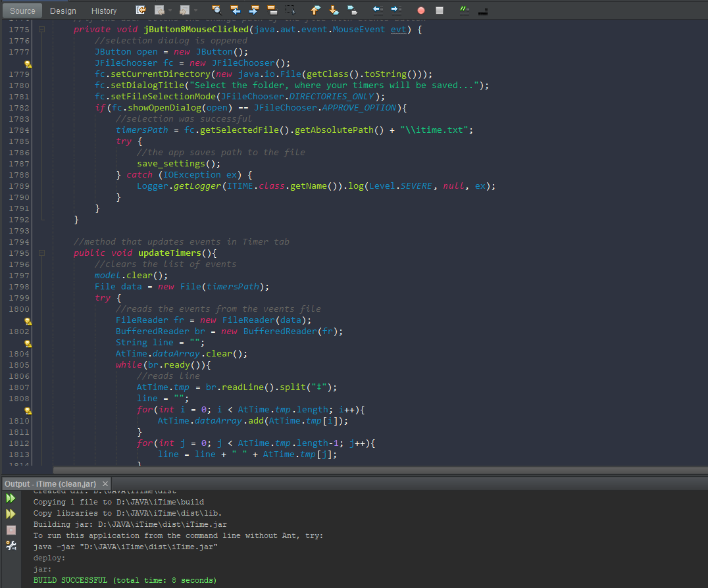708x588 pixels.
Task: Click the Shift Line Left icon
Action: pos(377,11)
